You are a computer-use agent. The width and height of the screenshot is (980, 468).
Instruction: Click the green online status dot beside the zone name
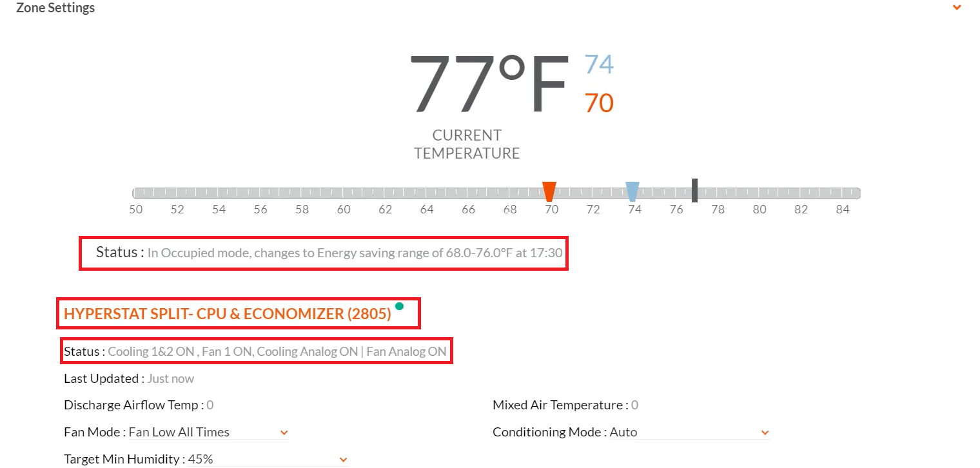click(x=400, y=307)
